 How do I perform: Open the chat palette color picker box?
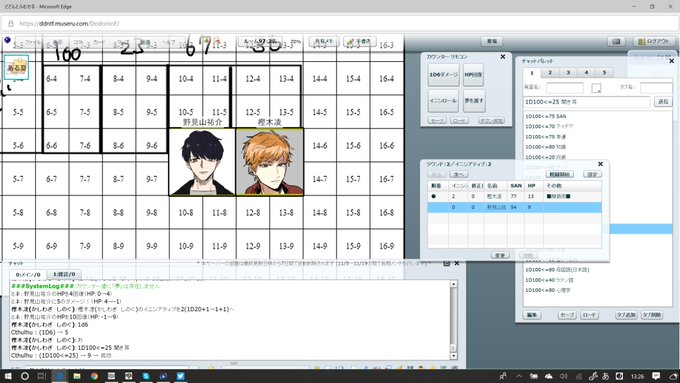tap(596, 88)
